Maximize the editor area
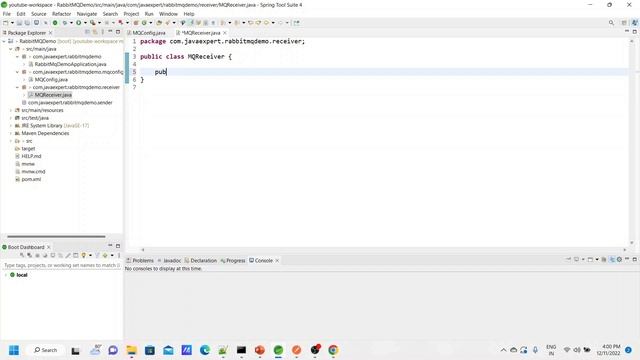This screenshot has width=640, height=360. click(635, 31)
